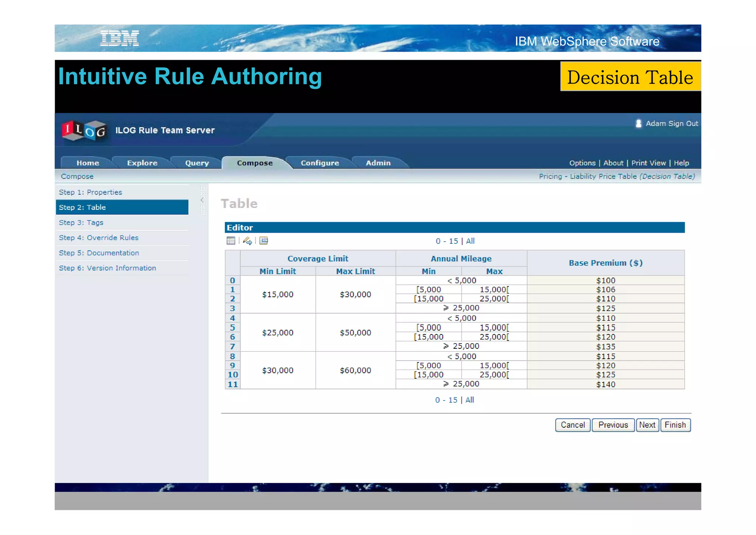
Task: Open the Admin tab
Action: pos(378,163)
